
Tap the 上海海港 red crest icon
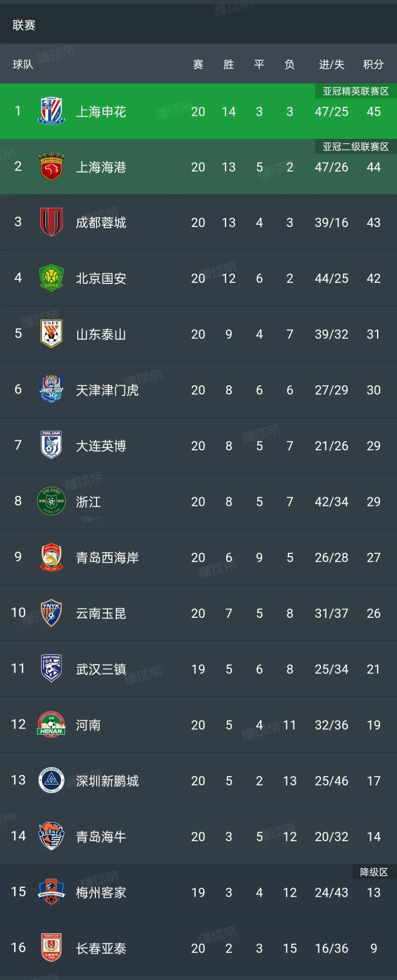coord(51,167)
